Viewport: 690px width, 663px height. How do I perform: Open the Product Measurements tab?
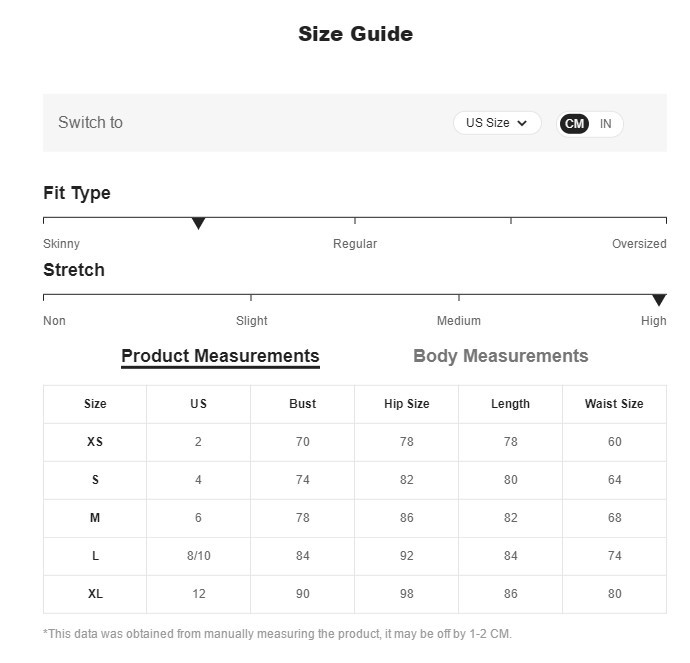220,356
